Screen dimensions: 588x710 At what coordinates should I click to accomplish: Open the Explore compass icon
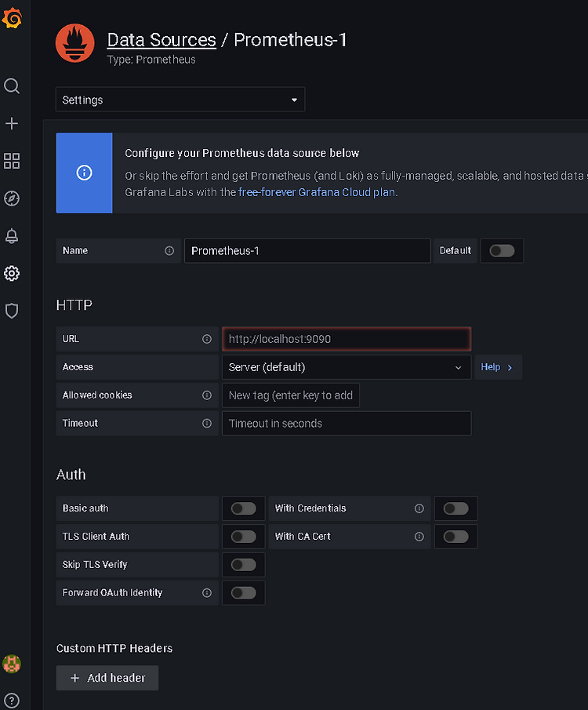12,198
